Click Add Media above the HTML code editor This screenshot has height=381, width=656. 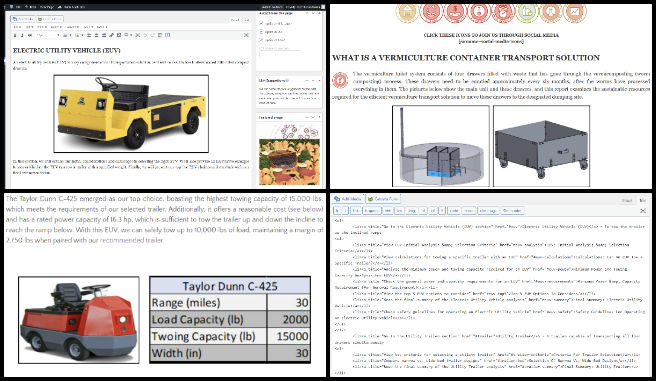(x=348, y=199)
